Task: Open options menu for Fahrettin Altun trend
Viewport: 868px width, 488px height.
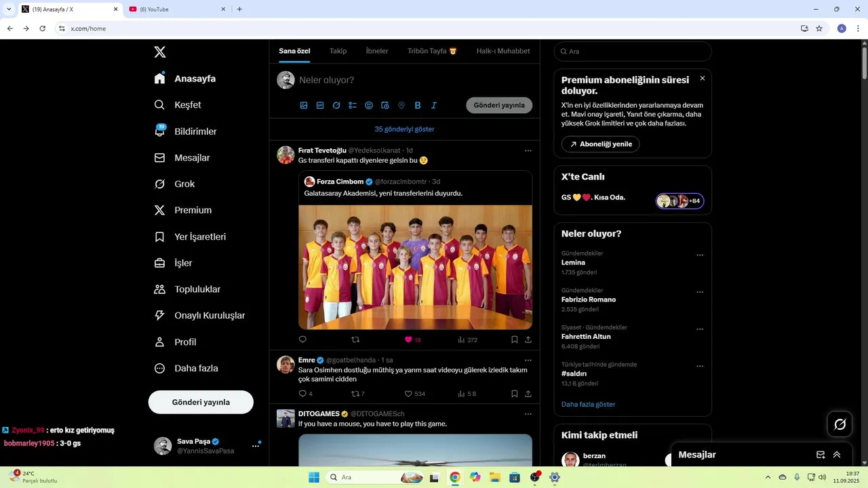Action: click(700, 329)
